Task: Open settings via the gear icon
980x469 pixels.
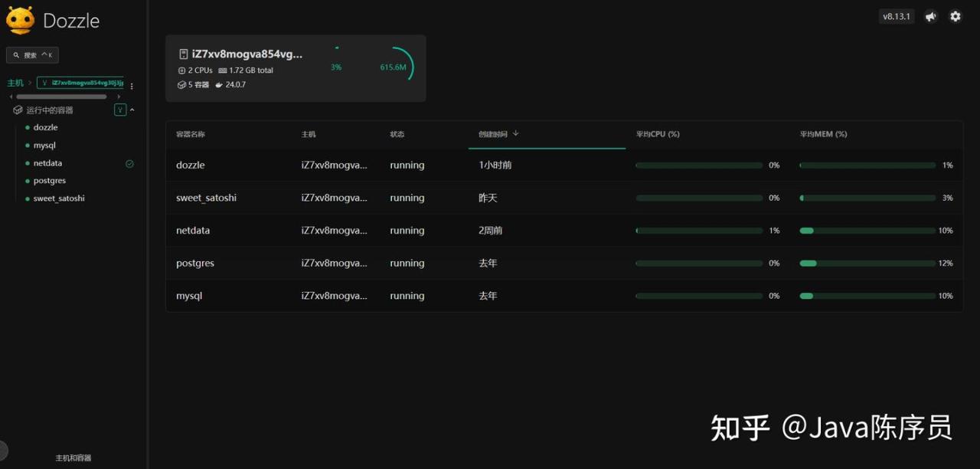Action: click(955, 16)
